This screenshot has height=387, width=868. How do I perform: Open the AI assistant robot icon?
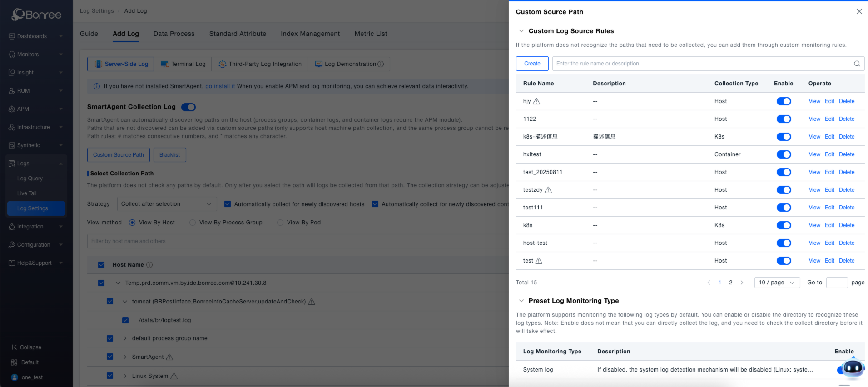[852, 368]
